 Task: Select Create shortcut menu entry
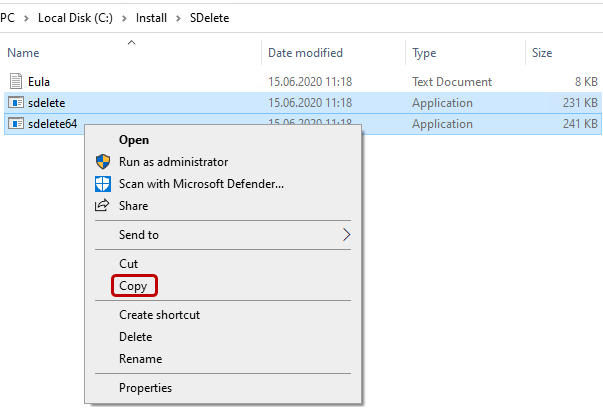(159, 315)
